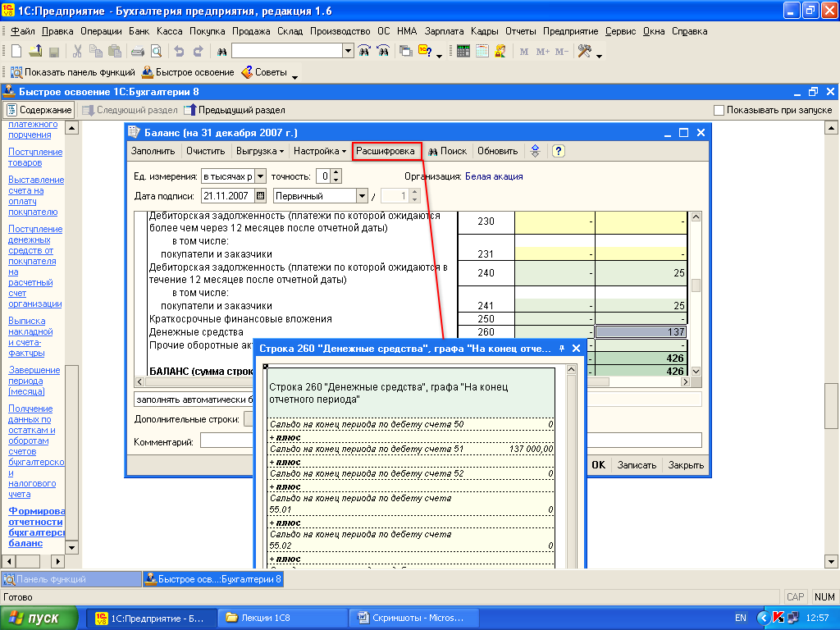This screenshot has width=840, height=630.
Task: Click the scroll down arrow of sidebar contents
Action: tap(71, 547)
